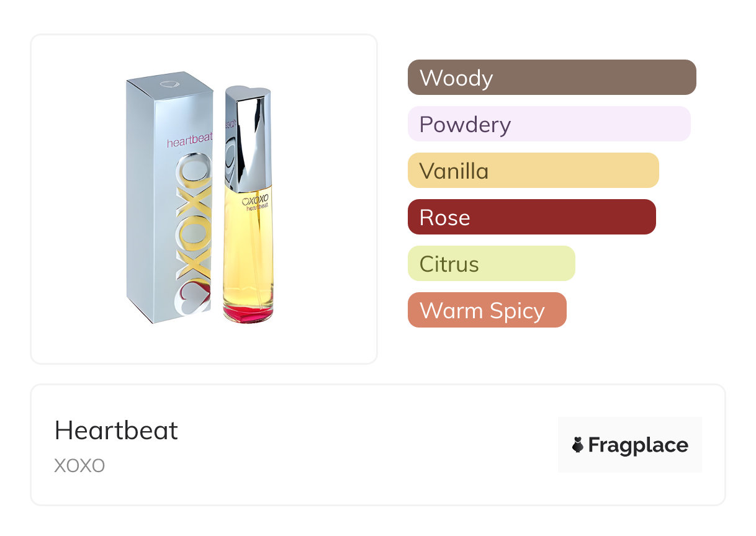Pick the Rose accord bar
The height and width of the screenshot is (536, 756).
click(x=531, y=217)
